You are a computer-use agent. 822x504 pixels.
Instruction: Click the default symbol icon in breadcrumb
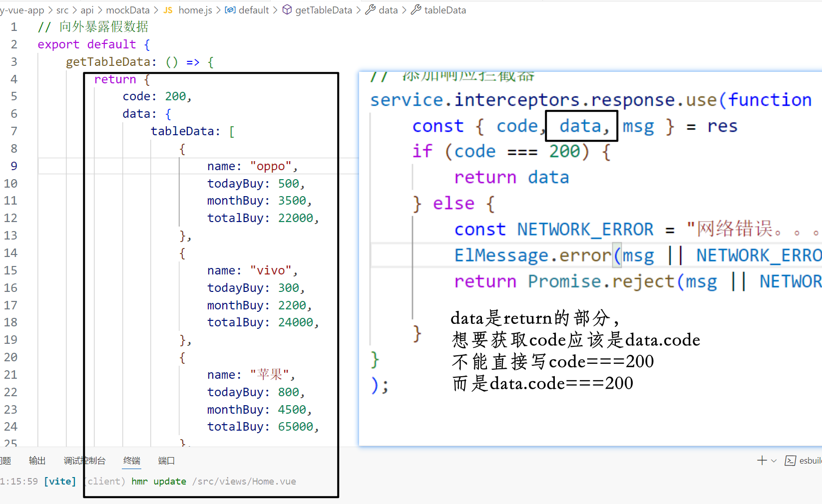coord(230,9)
